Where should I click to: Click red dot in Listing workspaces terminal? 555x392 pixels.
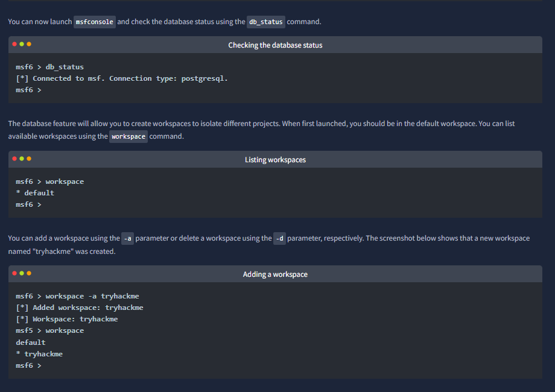coord(14,159)
